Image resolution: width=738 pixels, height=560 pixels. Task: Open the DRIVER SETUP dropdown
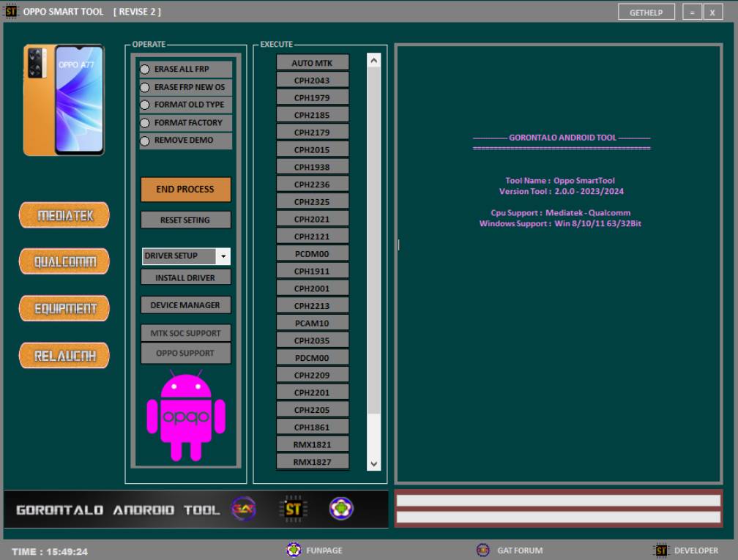coord(186,256)
